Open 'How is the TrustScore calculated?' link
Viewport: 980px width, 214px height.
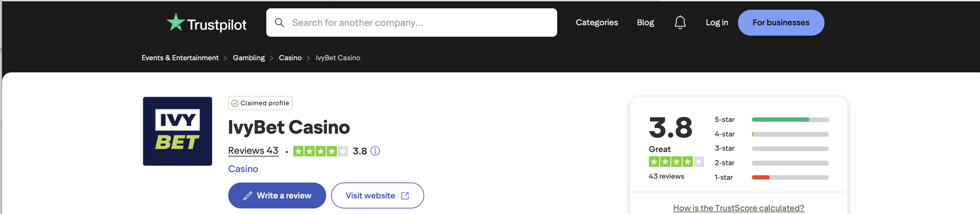(738, 208)
